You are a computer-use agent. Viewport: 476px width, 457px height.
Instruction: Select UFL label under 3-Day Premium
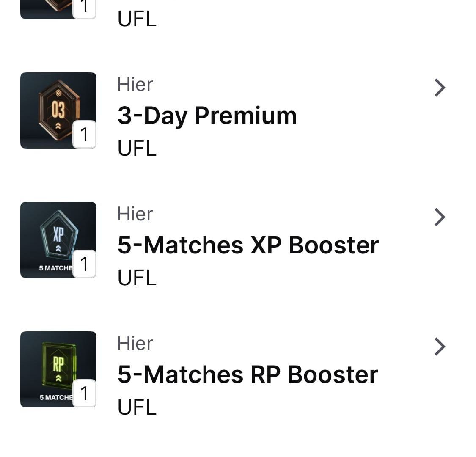click(x=137, y=148)
